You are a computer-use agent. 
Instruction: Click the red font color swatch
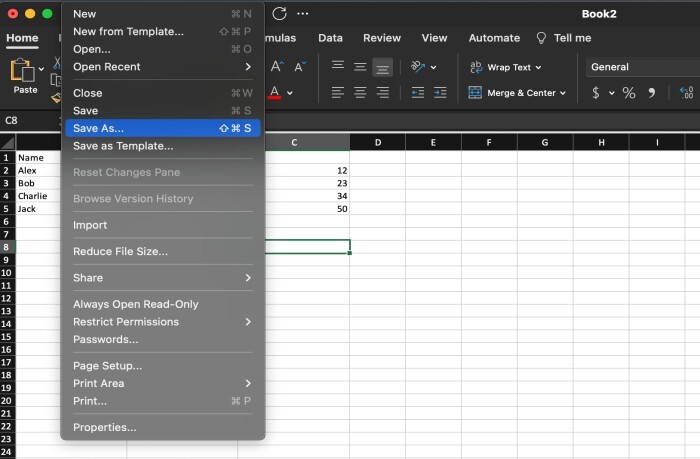pos(275,93)
